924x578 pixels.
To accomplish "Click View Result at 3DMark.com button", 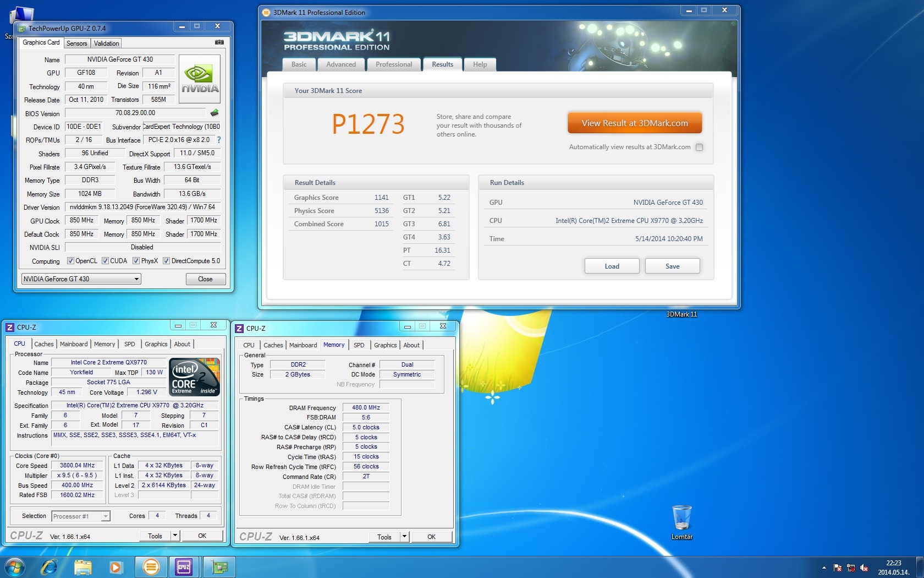I will [x=635, y=123].
